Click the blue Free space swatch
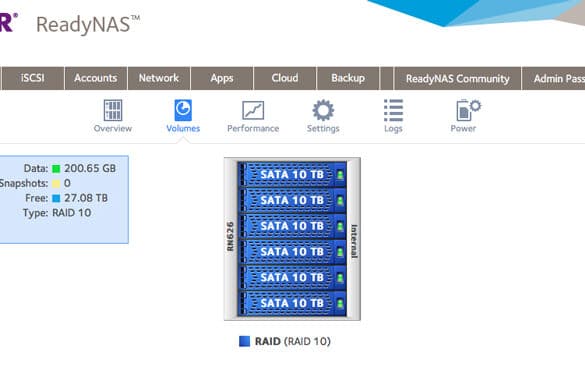This screenshot has height=379, width=585. point(56,198)
